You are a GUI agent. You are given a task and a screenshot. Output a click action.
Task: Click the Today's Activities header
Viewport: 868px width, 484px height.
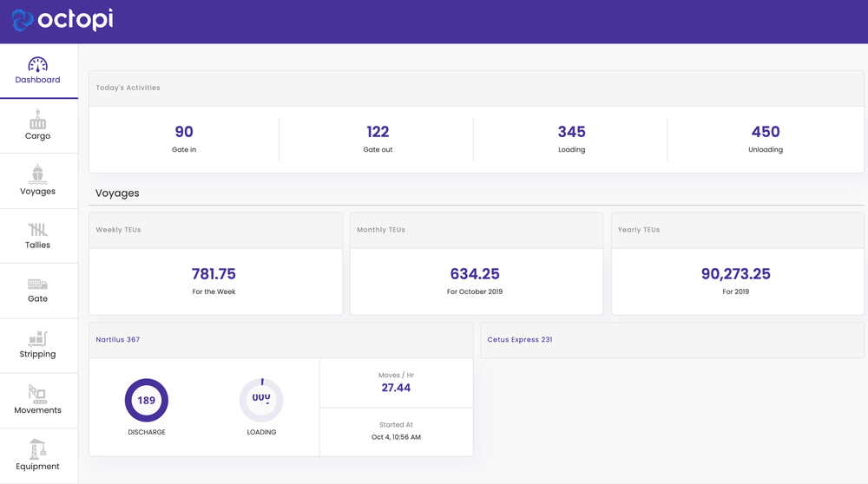128,88
